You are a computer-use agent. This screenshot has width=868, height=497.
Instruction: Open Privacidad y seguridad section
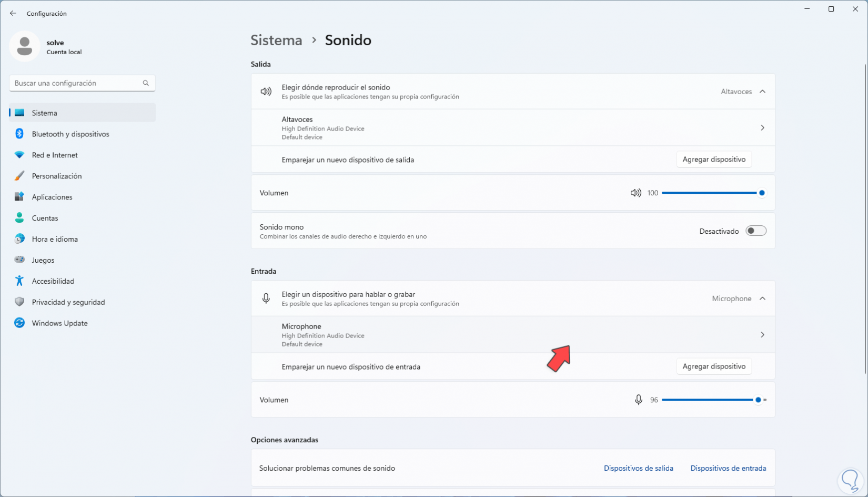click(68, 302)
